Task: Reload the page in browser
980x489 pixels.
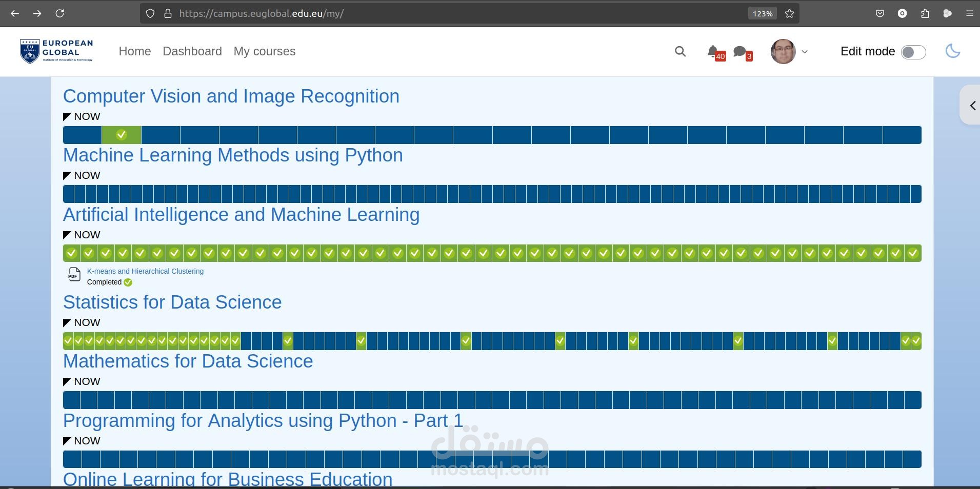Action: 60,14
